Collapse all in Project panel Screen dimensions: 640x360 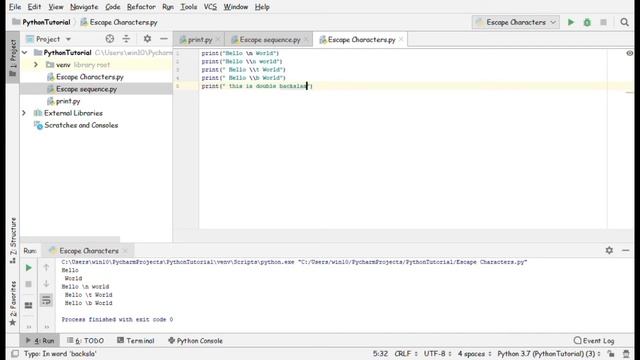126,39
